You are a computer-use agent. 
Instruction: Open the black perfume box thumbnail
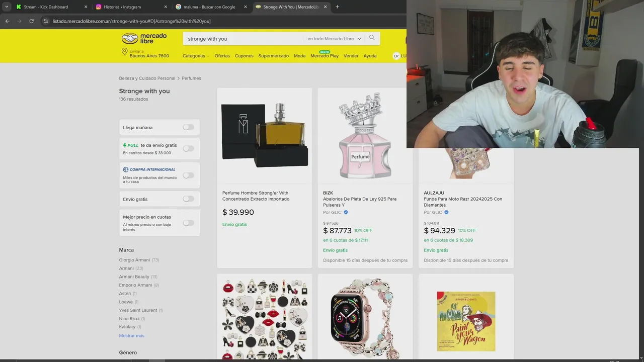[265, 135]
